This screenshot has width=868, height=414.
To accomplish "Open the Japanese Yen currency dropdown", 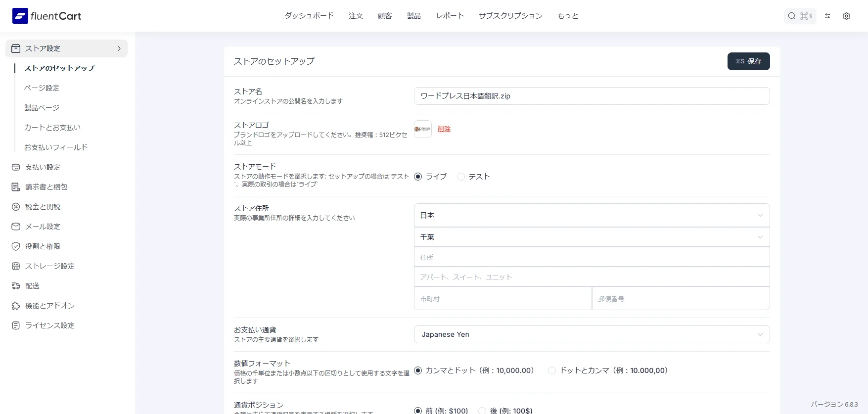I will [592, 334].
